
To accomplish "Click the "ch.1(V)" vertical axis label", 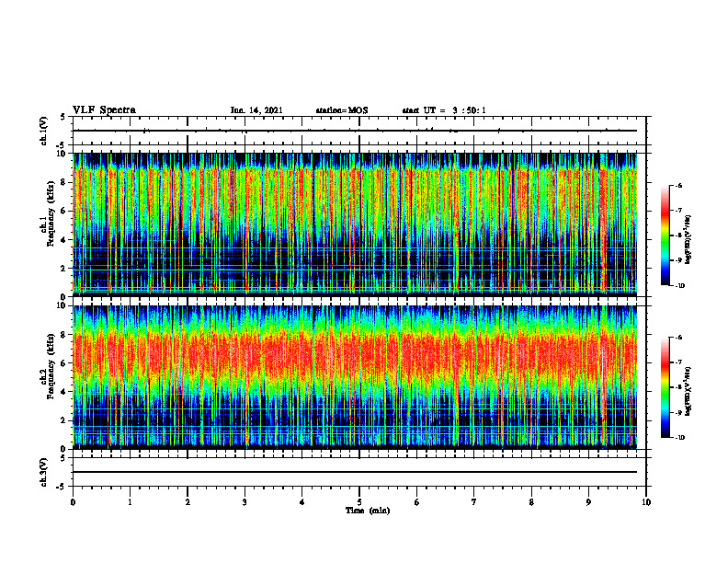I will click(x=44, y=131).
